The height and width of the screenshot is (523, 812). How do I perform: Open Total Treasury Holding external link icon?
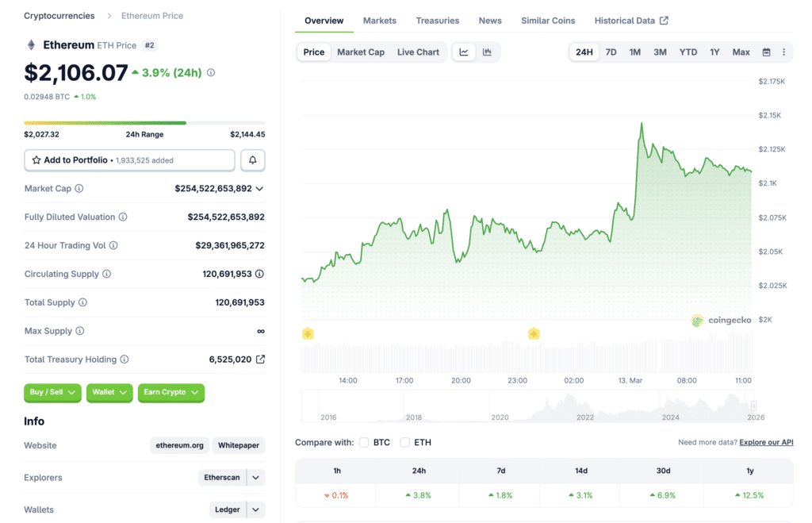coord(260,360)
